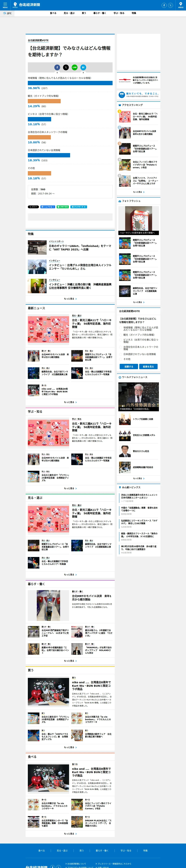Expand もっと見る under アクセスランキング
This screenshot has width=186, height=868.
pos(139,192)
